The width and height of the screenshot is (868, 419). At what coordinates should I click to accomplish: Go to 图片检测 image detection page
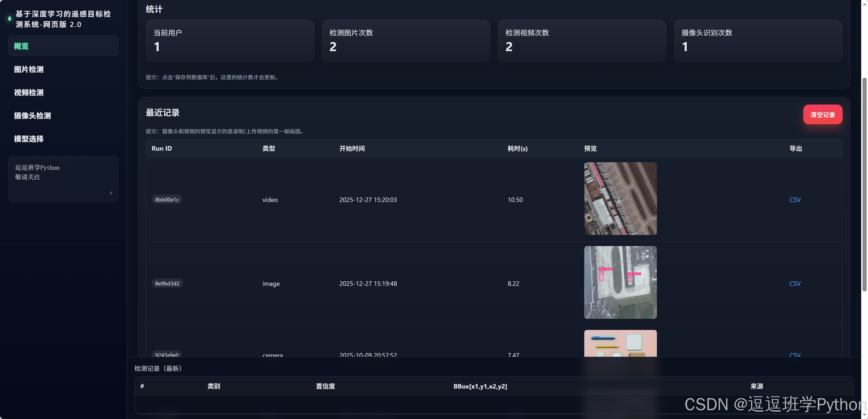(63, 69)
